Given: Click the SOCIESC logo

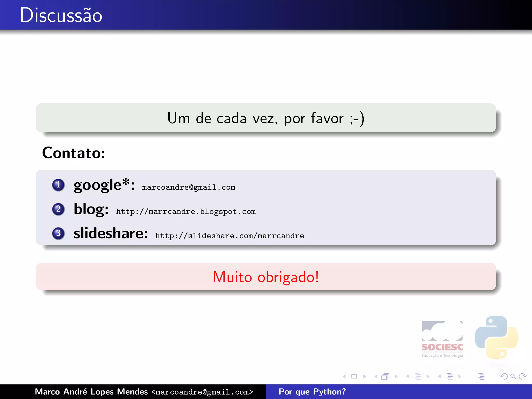Looking at the screenshot, I should coord(442,339).
